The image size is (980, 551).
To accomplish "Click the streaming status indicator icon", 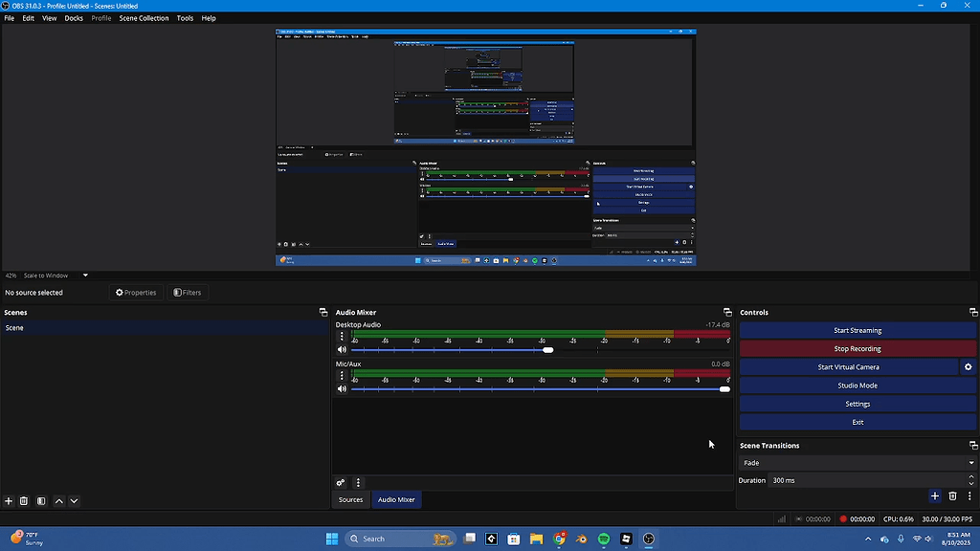I will [x=799, y=519].
